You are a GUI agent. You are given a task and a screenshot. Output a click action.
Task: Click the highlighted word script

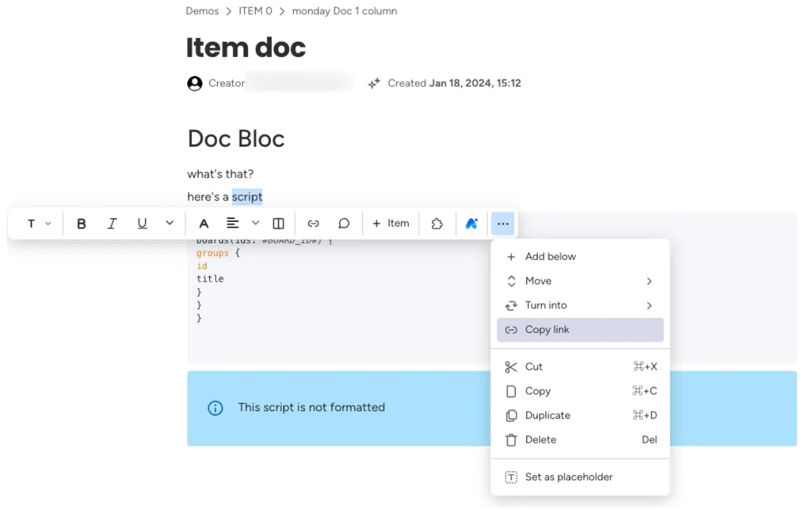point(247,197)
